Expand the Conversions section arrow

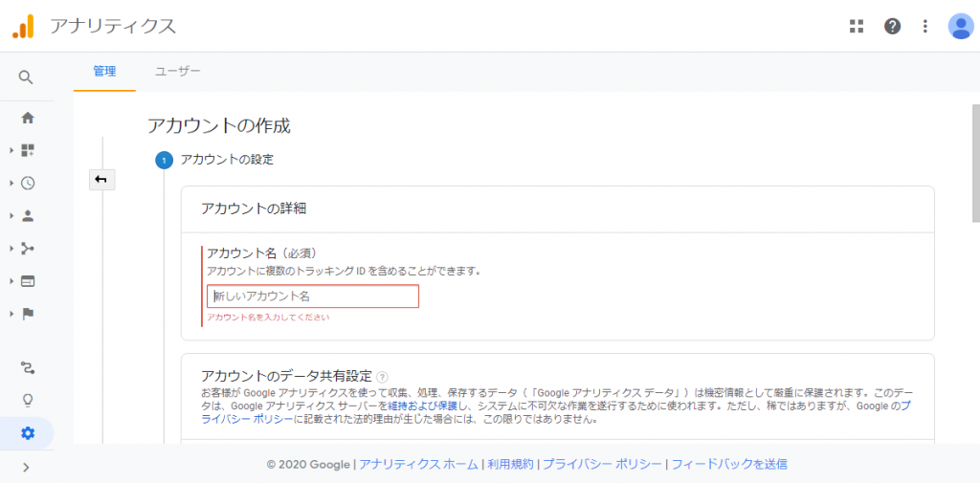coord(11,314)
